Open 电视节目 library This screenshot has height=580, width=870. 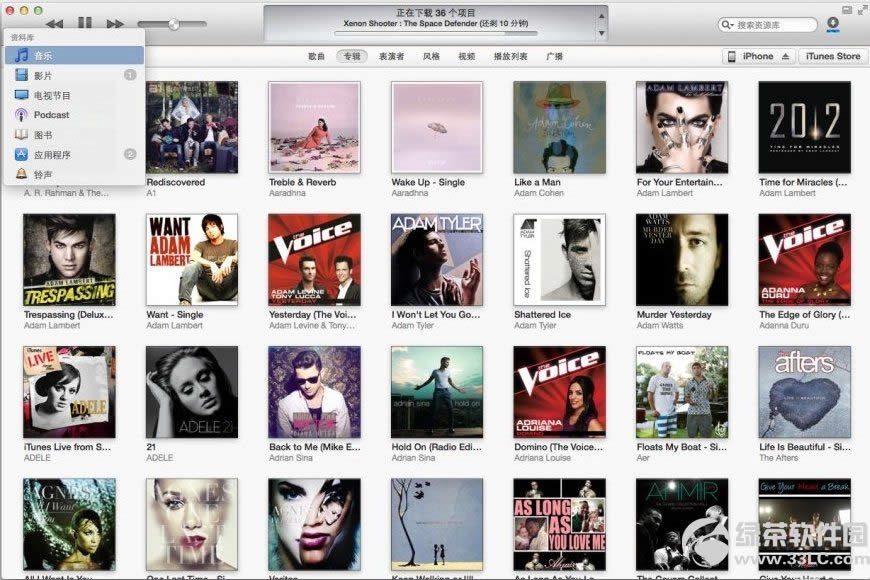pos(74,95)
